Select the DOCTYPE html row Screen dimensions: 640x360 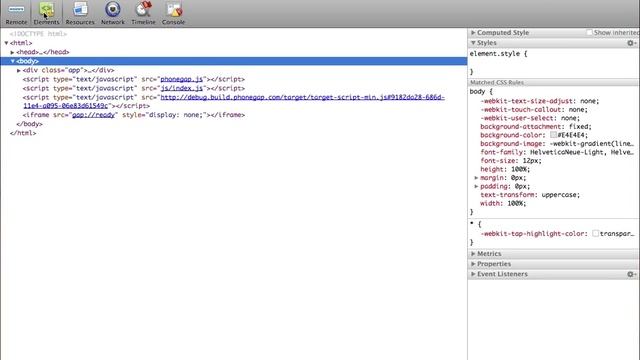[38, 34]
